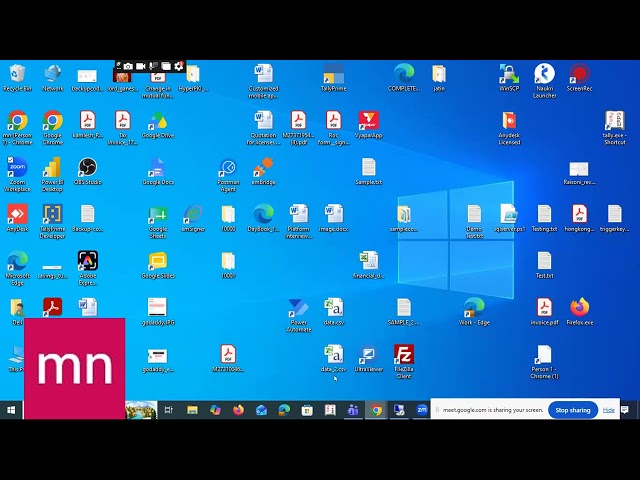Select the Test.txt file

[x=544, y=265]
